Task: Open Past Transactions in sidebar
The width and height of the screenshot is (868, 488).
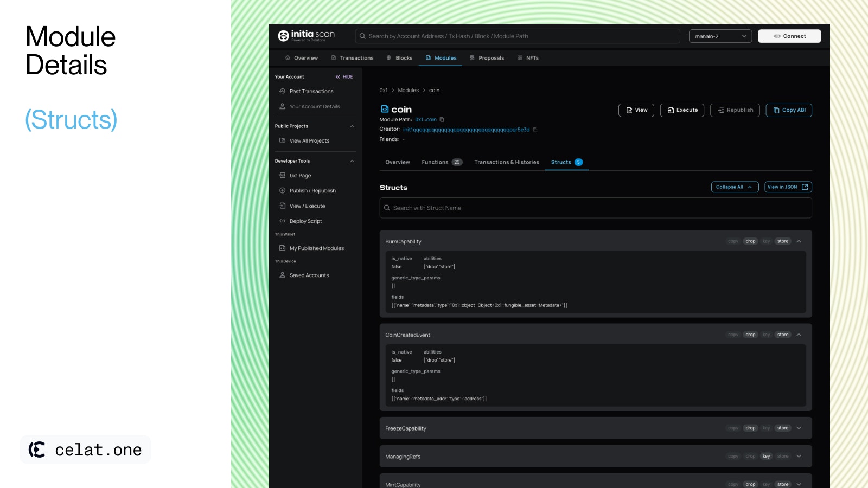Action: click(x=311, y=92)
